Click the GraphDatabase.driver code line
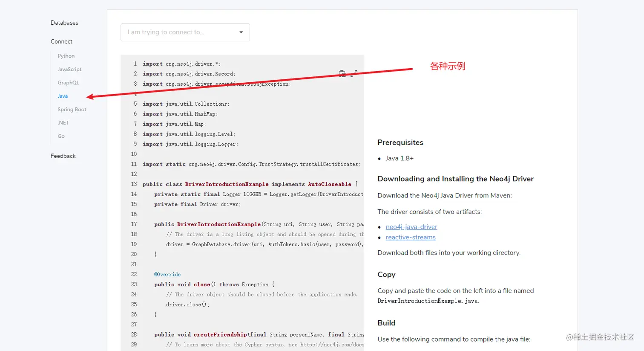Viewport: 644px width, 351px height. 264,244
